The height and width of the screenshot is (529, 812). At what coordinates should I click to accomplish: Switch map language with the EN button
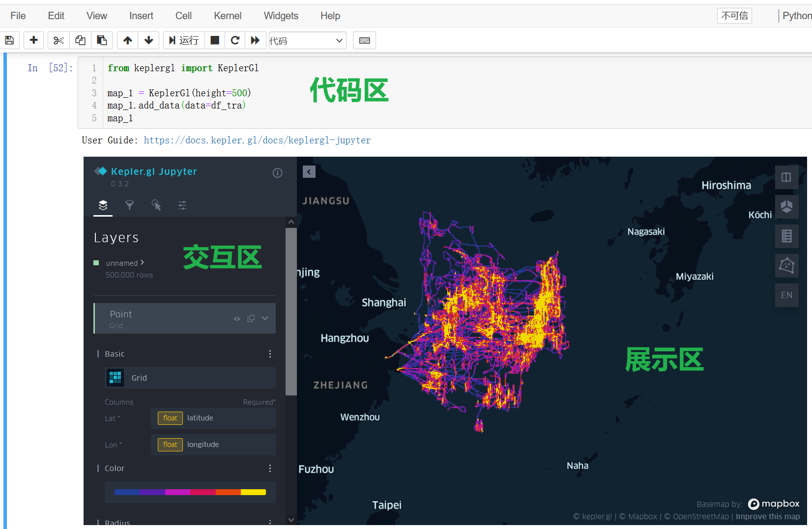click(786, 295)
